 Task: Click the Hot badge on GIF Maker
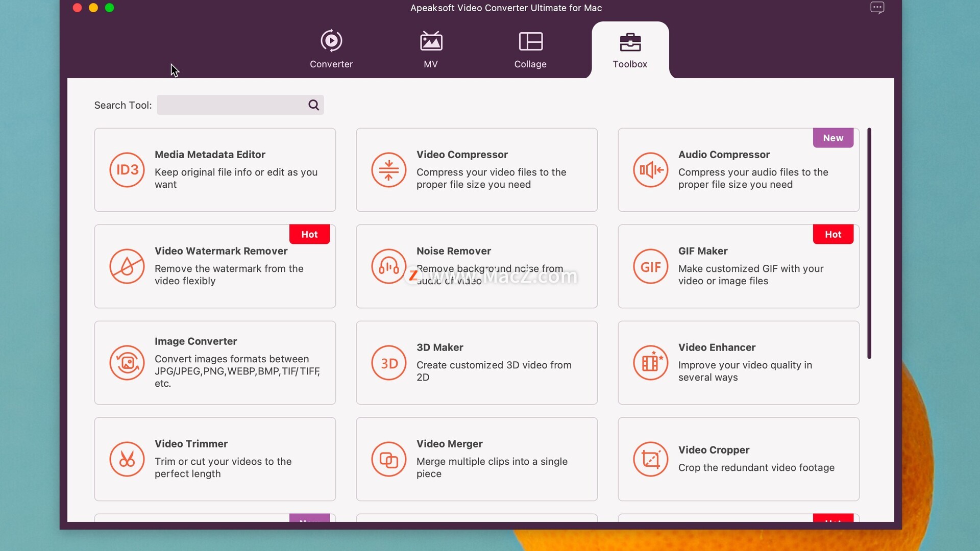(x=833, y=234)
